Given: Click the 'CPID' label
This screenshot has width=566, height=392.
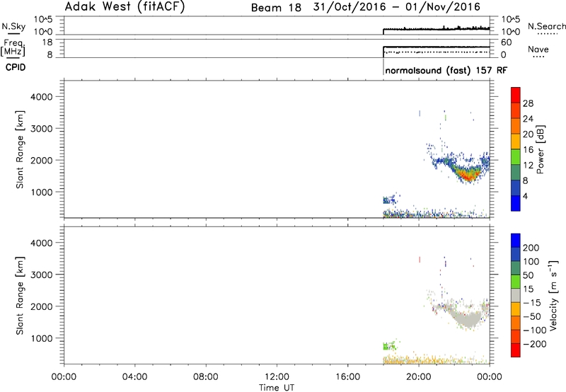Looking at the screenshot, I should click(x=16, y=67).
